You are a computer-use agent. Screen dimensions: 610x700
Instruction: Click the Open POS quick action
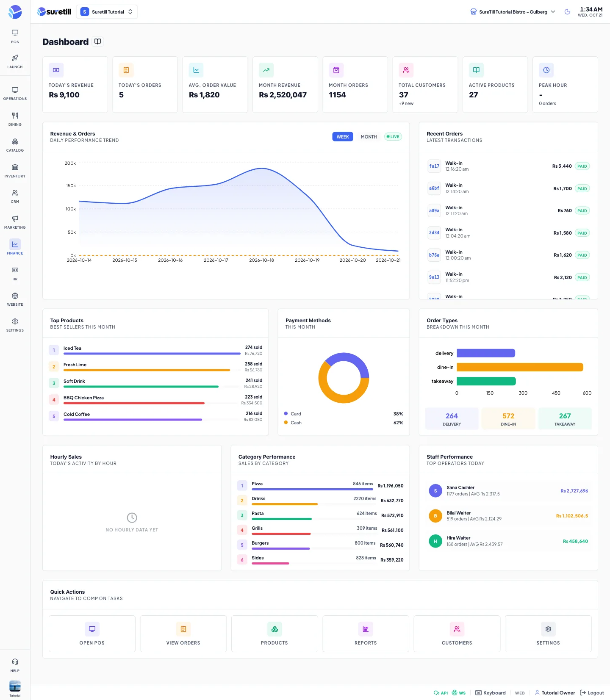point(92,634)
